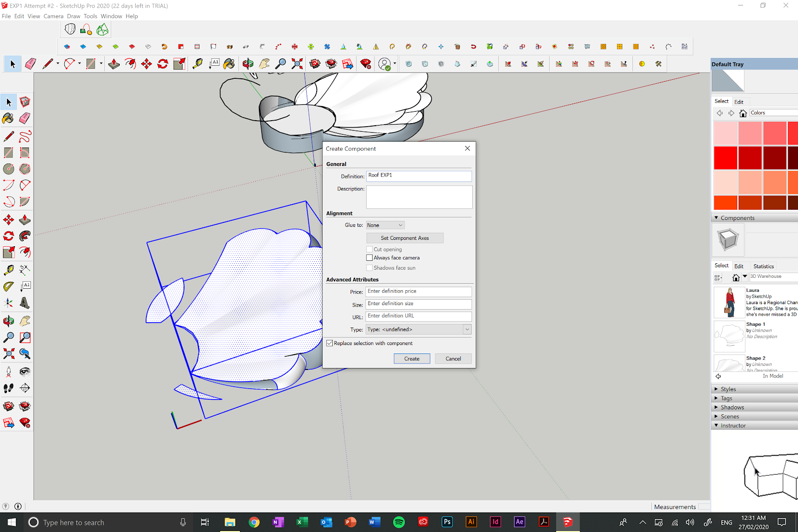The width and height of the screenshot is (798, 532).
Task: Click the Windows Start button
Action: [x=12, y=522]
